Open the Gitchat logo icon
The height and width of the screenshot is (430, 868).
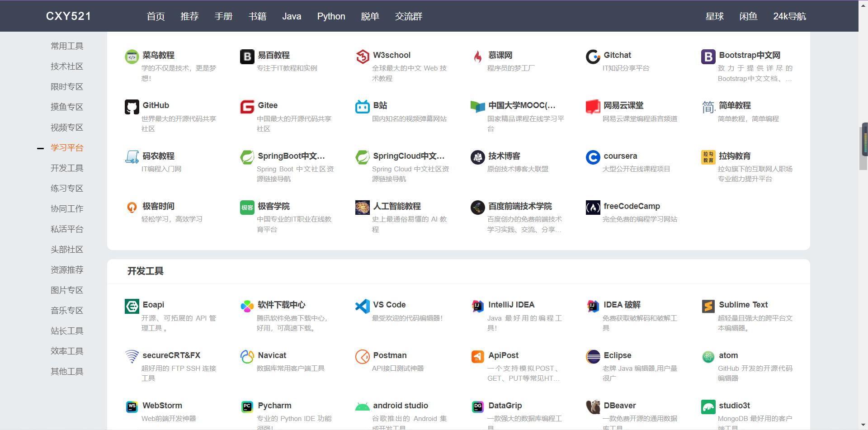(x=593, y=57)
